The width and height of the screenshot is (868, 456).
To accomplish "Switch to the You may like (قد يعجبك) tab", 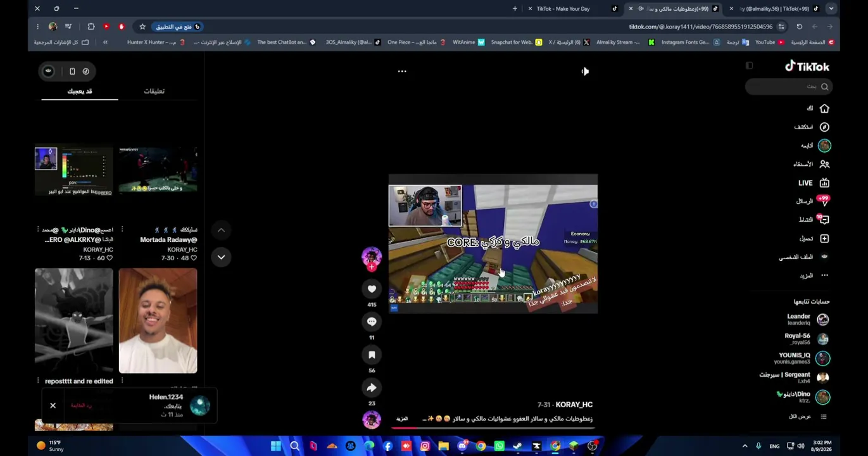I will (x=80, y=91).
